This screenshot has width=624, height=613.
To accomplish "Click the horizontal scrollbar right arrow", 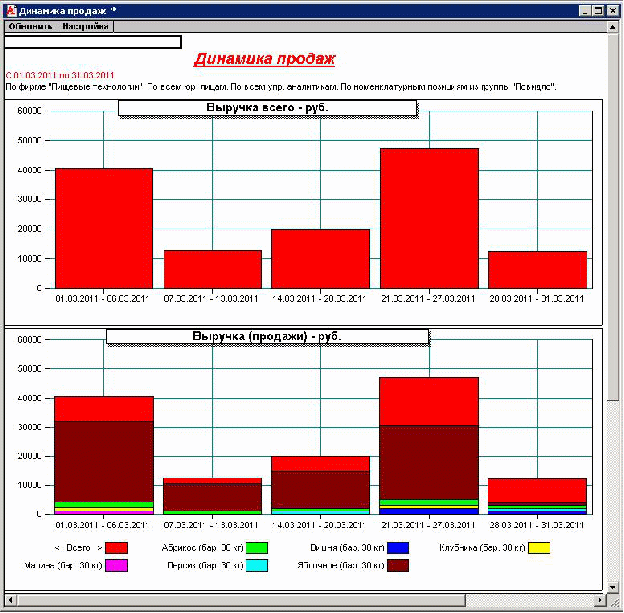I will click(600, 600).
